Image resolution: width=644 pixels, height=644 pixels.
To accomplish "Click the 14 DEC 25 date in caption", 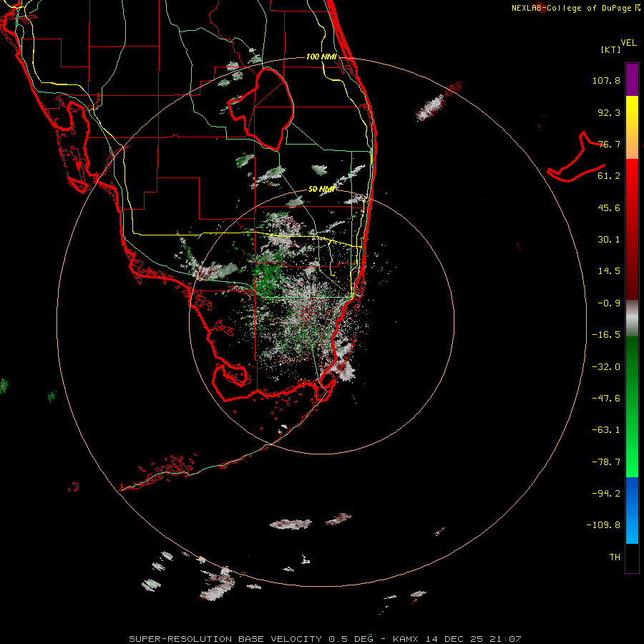I will coord(454,639).
